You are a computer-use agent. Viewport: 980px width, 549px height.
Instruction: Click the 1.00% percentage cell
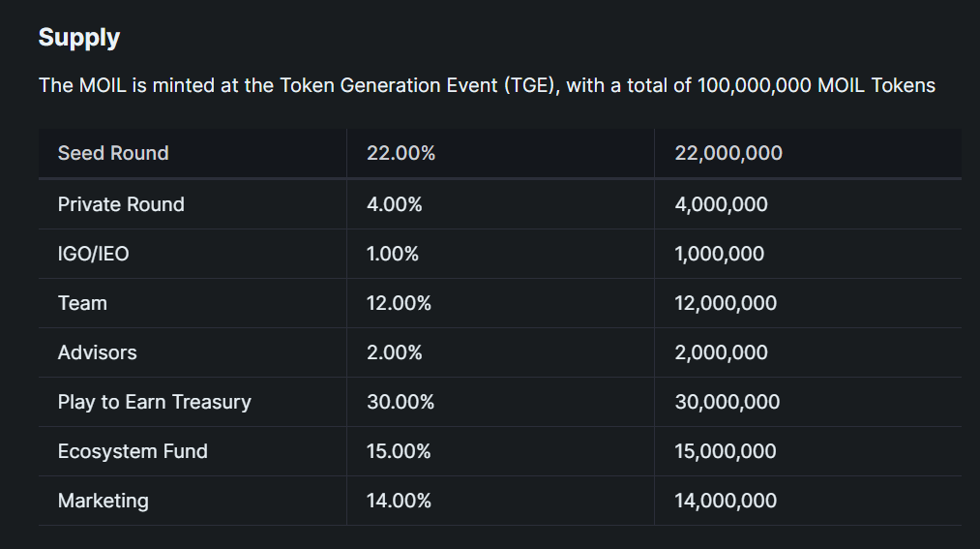pyautogui.click(x=393, y=254)
